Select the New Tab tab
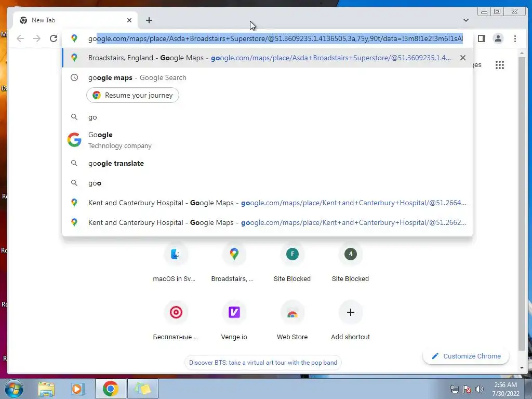Viewport: 532px width, 399px height. tap(75, 20)
